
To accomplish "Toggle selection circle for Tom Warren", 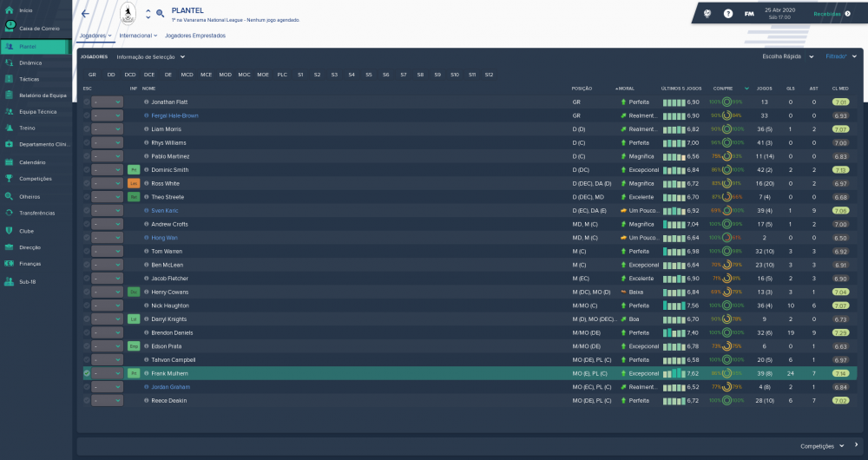I will 87,251.
